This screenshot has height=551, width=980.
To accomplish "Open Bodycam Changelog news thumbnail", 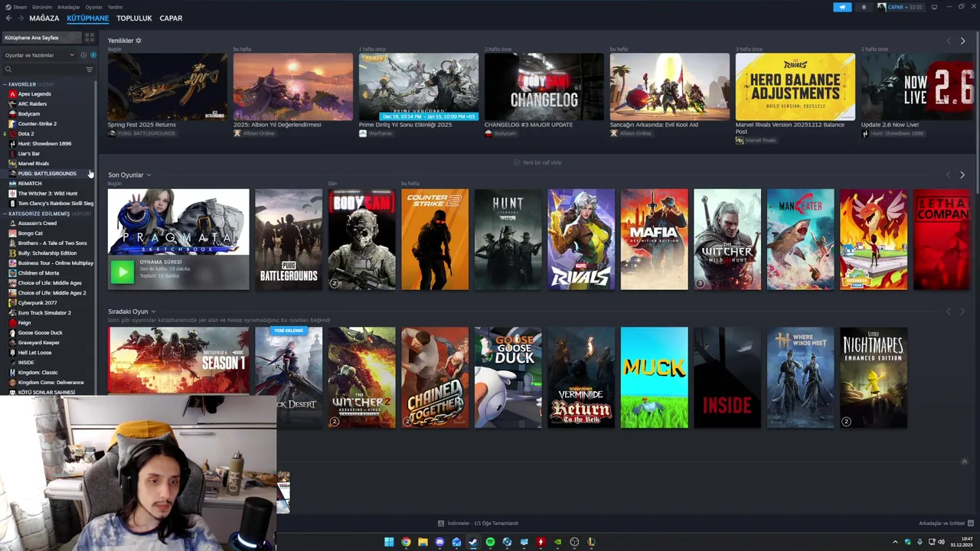I will 544,86.
